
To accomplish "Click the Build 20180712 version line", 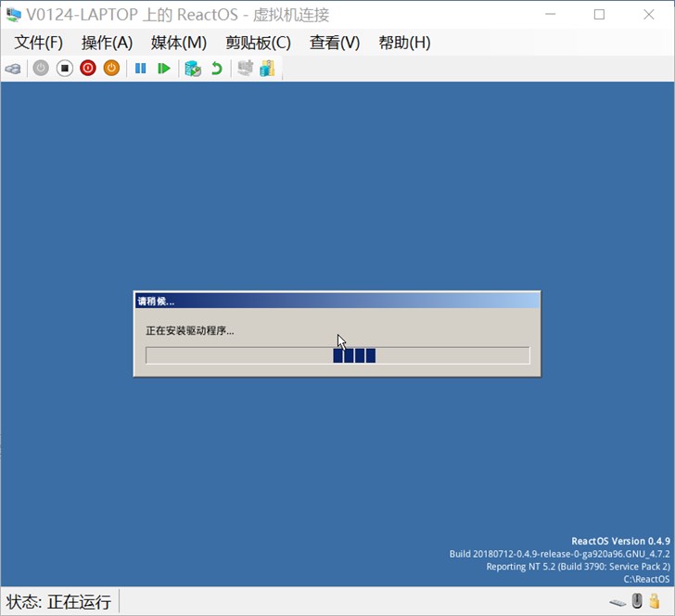I will click(x=560, y=554).
